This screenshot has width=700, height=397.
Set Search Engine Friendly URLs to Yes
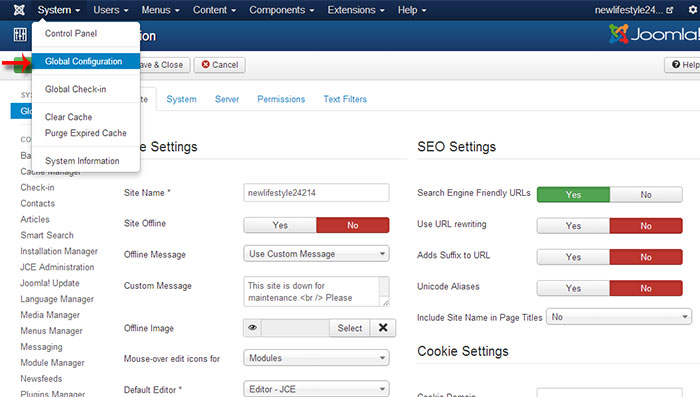point(573,195)
